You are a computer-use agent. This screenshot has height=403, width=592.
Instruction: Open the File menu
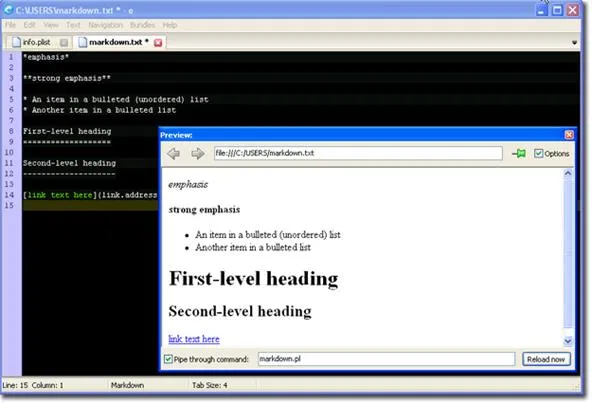(11, 25)
